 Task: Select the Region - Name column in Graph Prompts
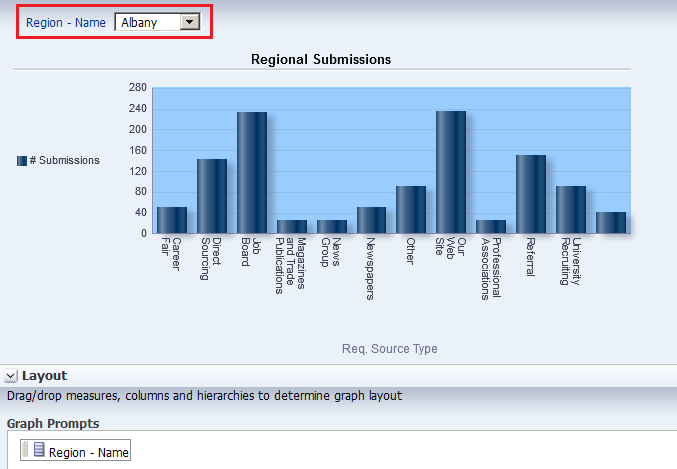pos(76,450)
